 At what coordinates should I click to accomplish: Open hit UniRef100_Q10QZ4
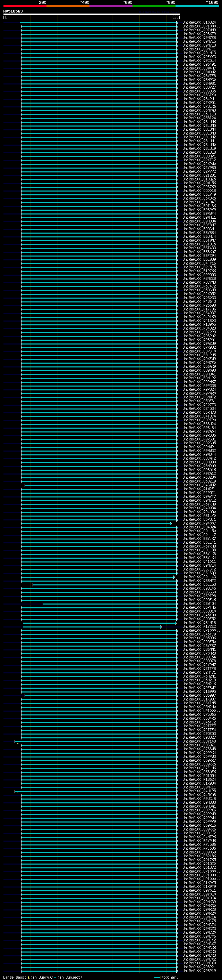pyautogui.click(x=199, y=23)
